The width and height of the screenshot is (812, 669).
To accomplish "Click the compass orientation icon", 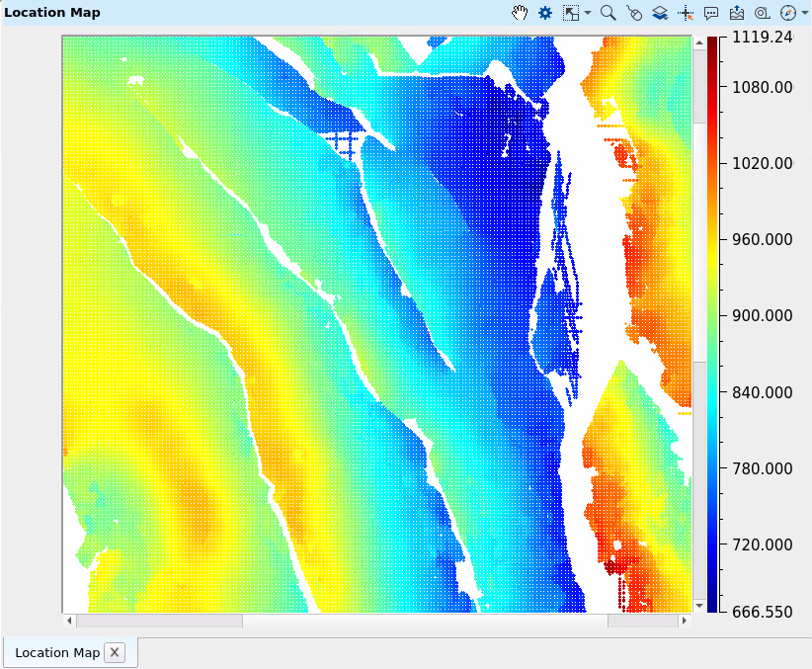I will [787, 13].
